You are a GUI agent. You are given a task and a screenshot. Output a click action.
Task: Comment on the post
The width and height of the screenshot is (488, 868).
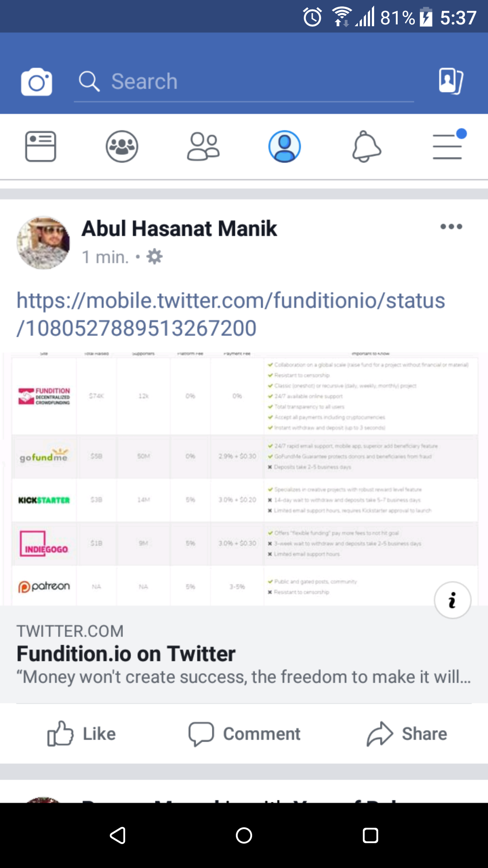pos(244,734)
